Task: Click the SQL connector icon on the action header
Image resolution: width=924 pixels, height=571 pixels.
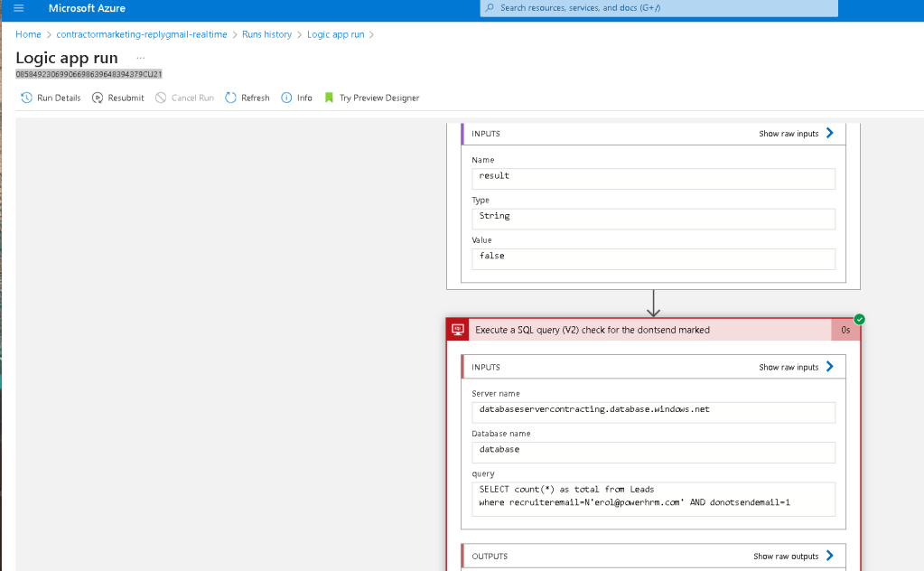Action: [x=458, y=330]
